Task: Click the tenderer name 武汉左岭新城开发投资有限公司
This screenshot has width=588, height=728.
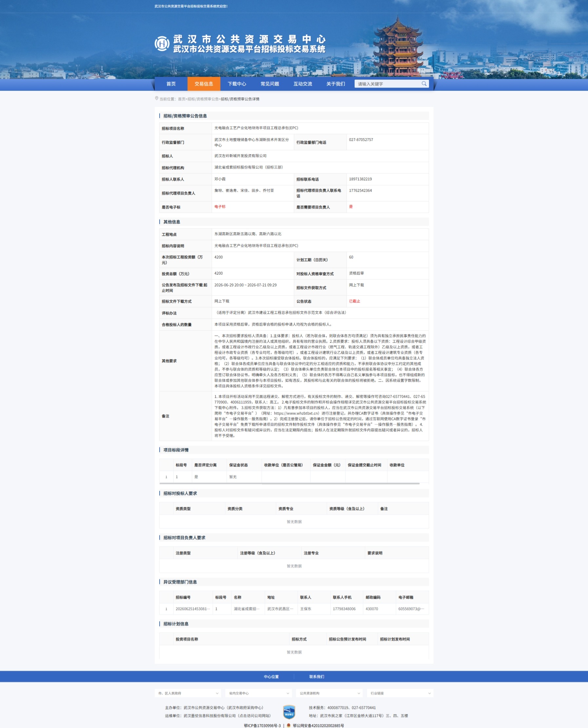Action: click(241, 156)
